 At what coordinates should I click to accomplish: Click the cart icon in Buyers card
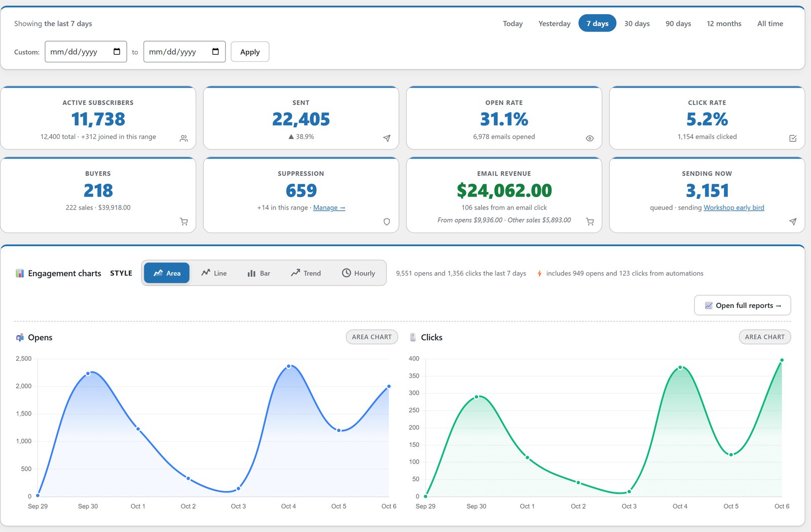pos(184,221)
